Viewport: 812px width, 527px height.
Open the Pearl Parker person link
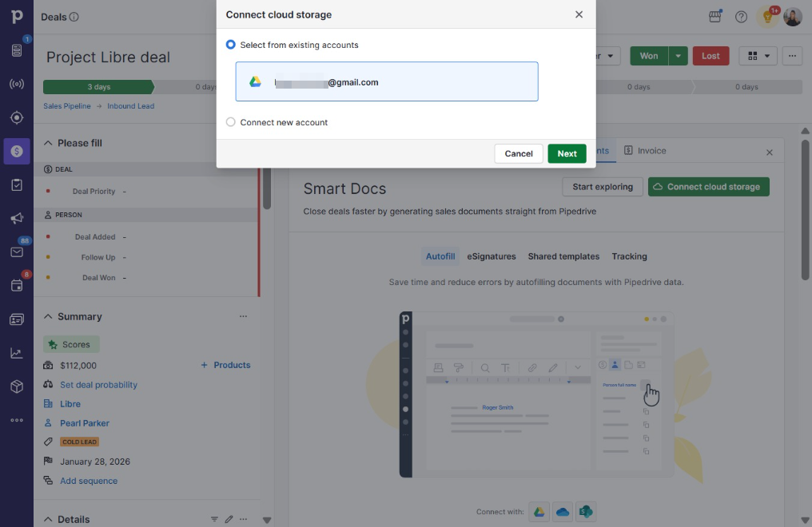point(85,422)
